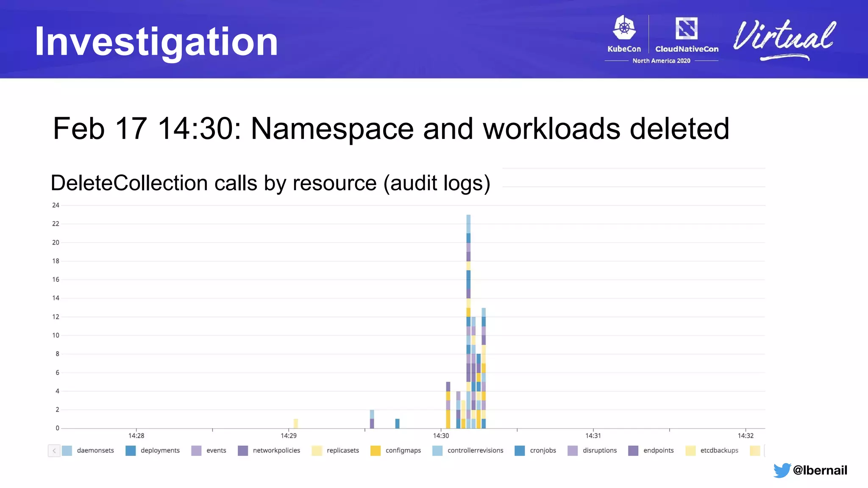
Task: Click the tallest bar reaching 23
Action: tap(468, 322)
